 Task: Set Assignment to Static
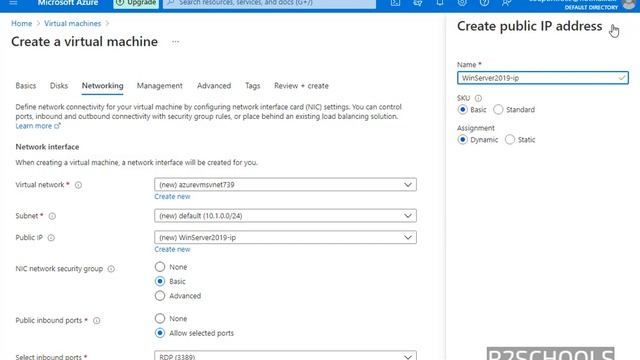[510, 140]
